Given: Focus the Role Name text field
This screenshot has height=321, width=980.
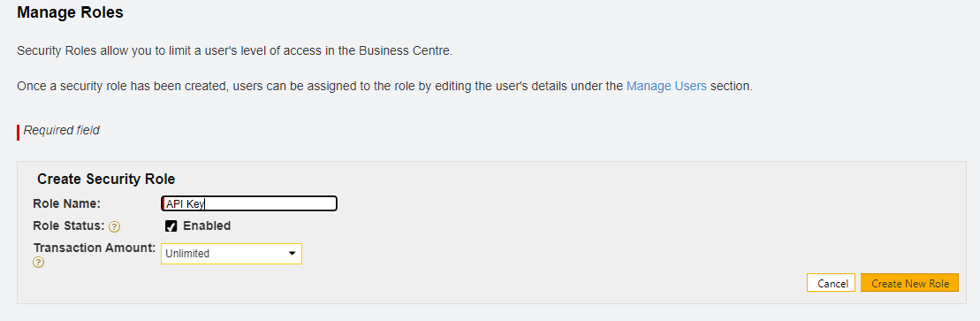Looking at the screenshot, I should click(x=248, y=203).
